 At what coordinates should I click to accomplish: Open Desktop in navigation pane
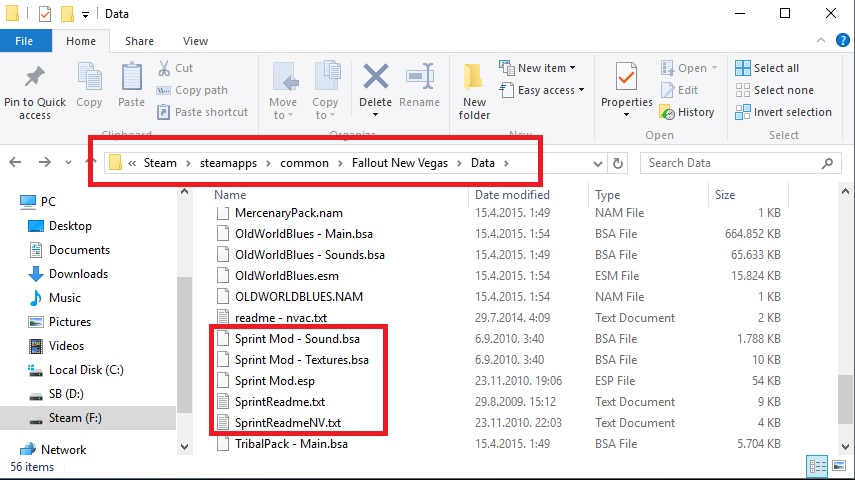point(59,226)
